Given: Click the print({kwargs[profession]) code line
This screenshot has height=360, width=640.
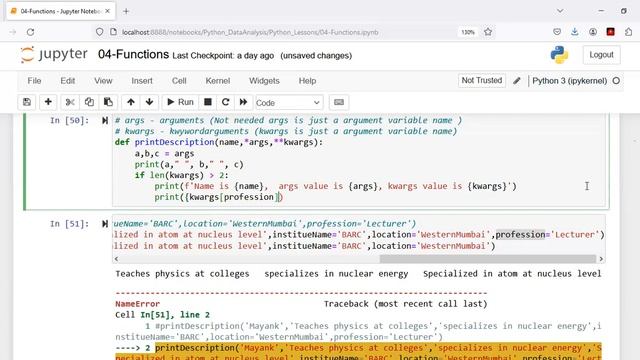Looking at the screenshot, I should (x=219, y=197).
